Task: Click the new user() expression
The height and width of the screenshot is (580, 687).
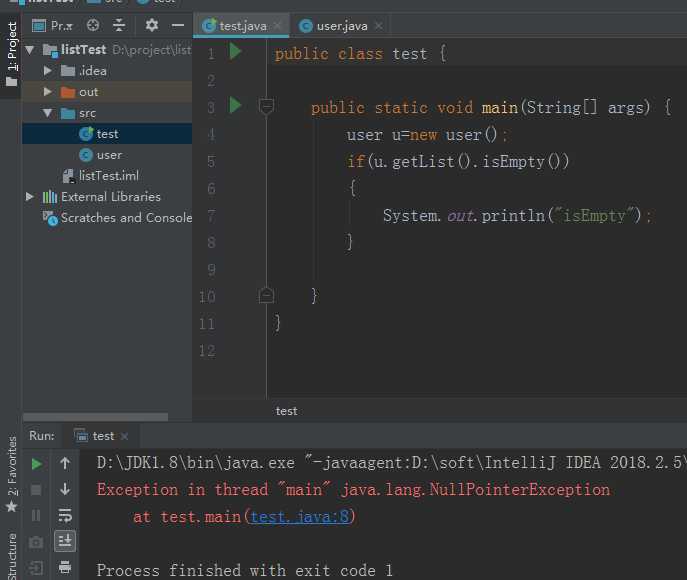Action: click(453, 135)
